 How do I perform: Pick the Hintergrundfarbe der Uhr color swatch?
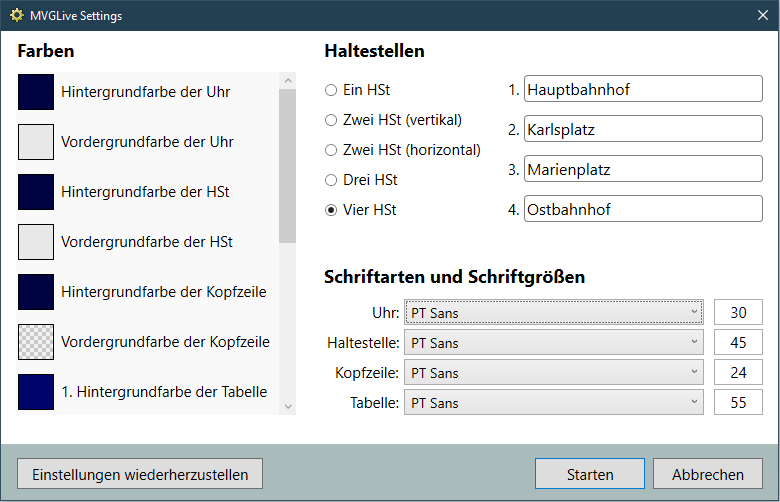36,92
